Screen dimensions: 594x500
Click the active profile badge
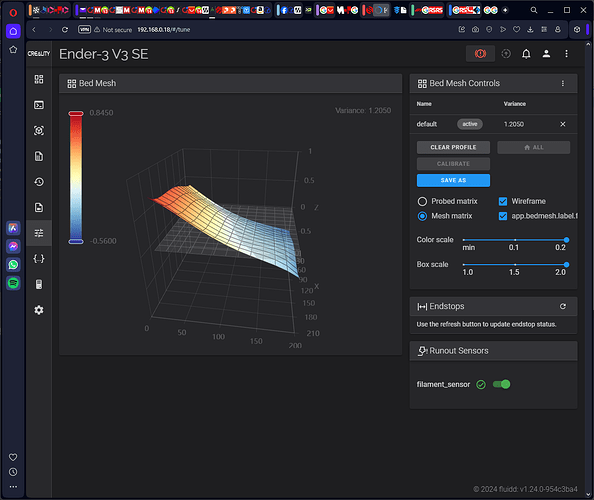coord(469,124)
